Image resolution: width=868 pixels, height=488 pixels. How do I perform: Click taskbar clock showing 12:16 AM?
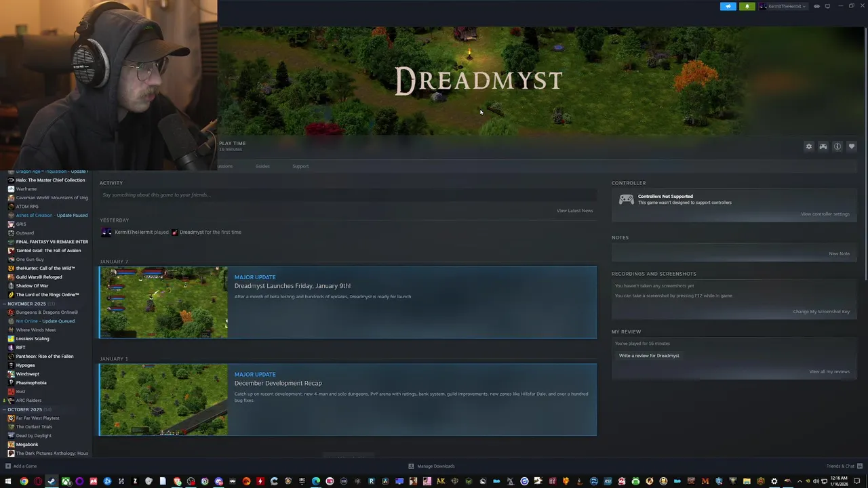(x=838, y=481)
